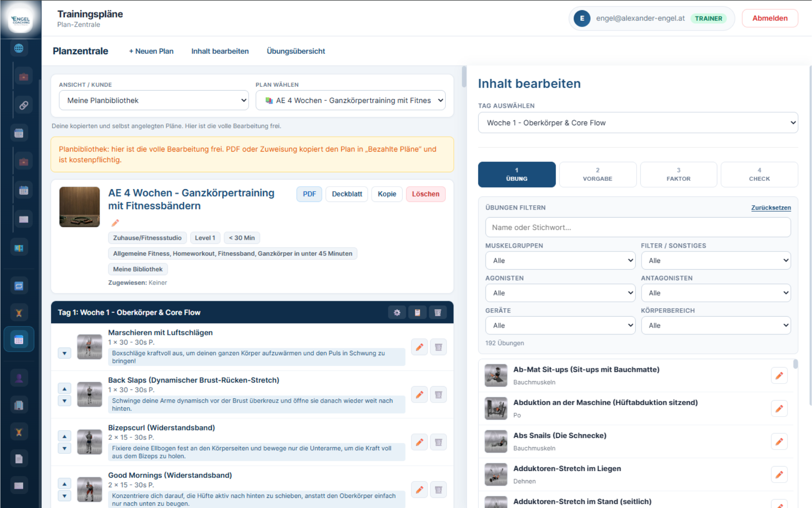
Task: Move Back Slaps exercise down
Action: [x=64, y=400]
